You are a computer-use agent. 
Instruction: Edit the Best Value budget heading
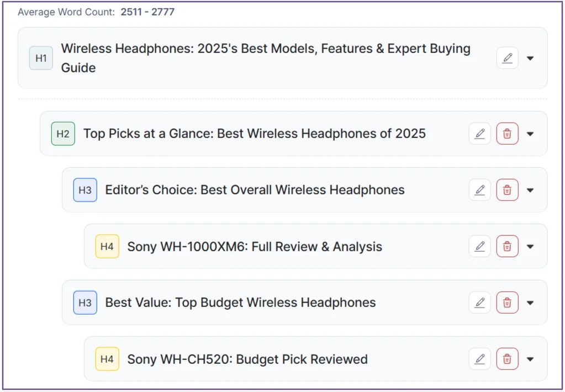[479, 303]
